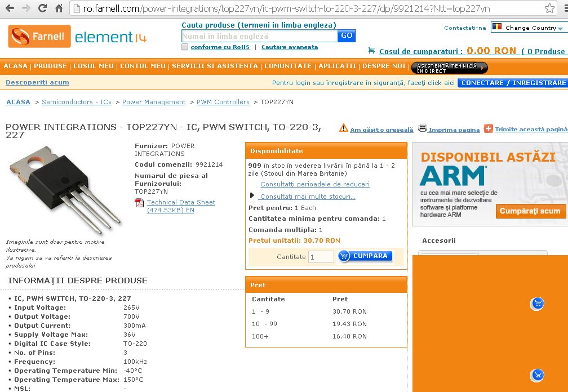Open Technical Data Sheet link
The image size is (568, 392).
tap(181, 206)
